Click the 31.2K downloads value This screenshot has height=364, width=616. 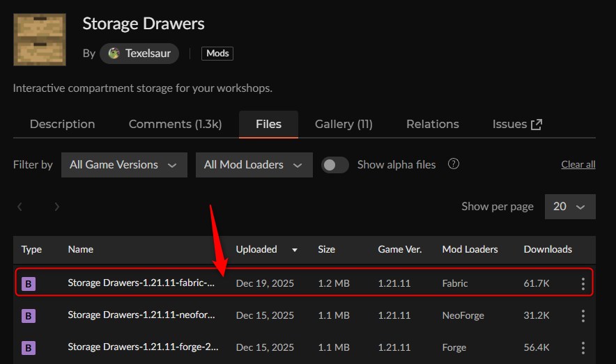click(x=537, y=315)
